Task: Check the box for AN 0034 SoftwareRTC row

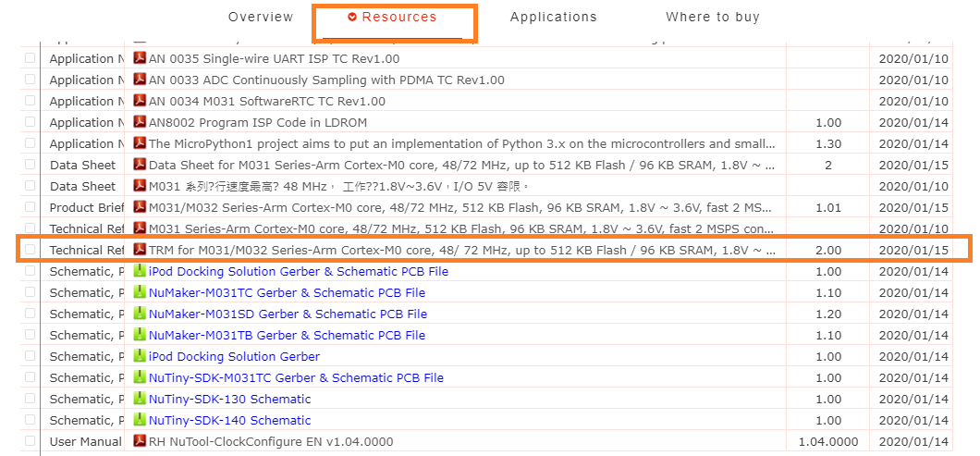Action: [x=31, y=101]
